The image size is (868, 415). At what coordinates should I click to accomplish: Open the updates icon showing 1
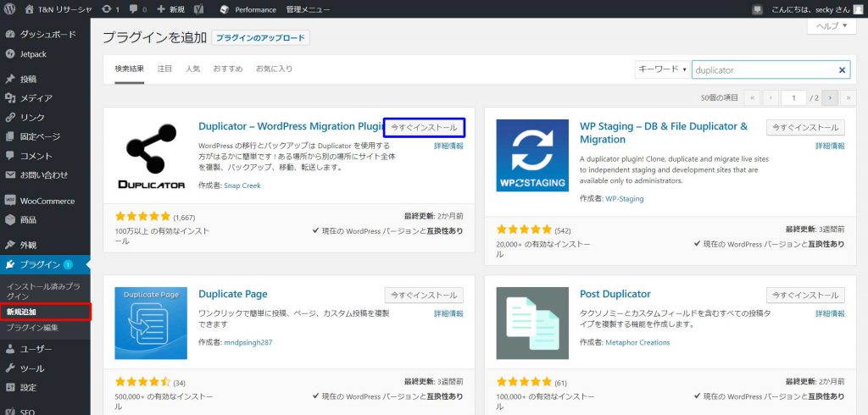coord(111,9)
